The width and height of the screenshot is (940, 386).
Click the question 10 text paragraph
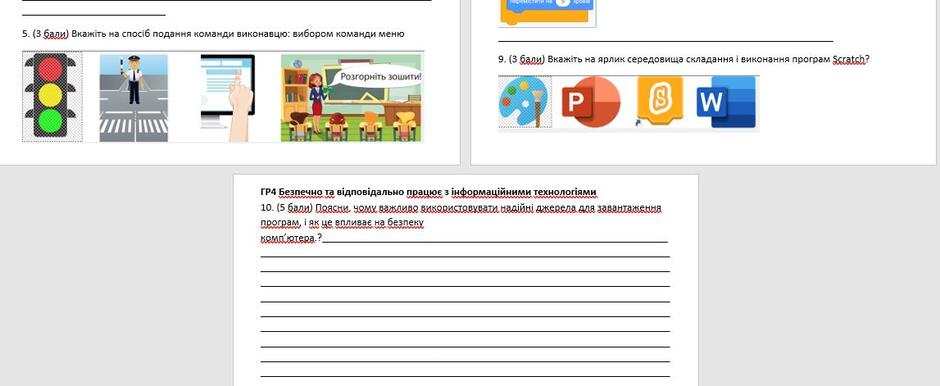pos(461,223)
